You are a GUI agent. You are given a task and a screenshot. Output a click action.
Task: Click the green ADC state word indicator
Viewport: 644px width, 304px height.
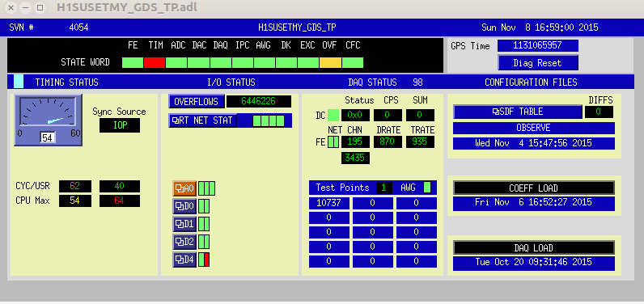[x=176, y=62]
